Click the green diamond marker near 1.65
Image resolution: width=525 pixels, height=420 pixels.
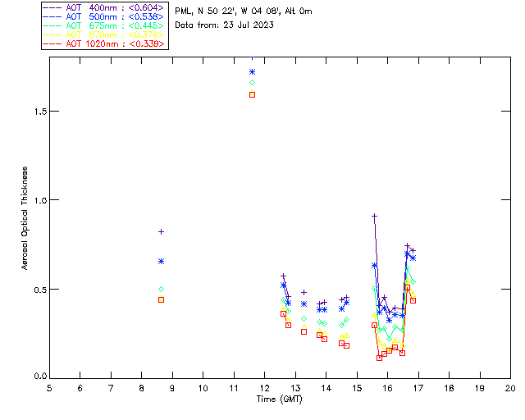click(x=252, y=82)
